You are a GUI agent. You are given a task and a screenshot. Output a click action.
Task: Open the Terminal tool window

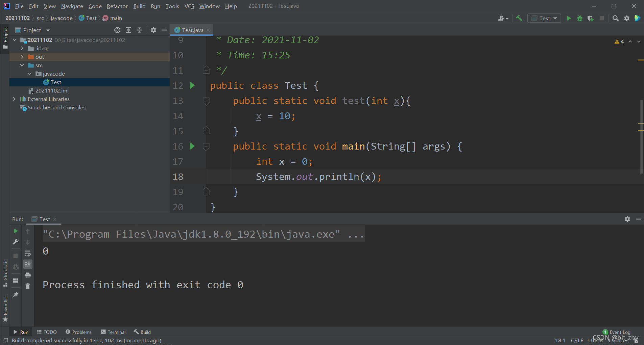point(113,332)
